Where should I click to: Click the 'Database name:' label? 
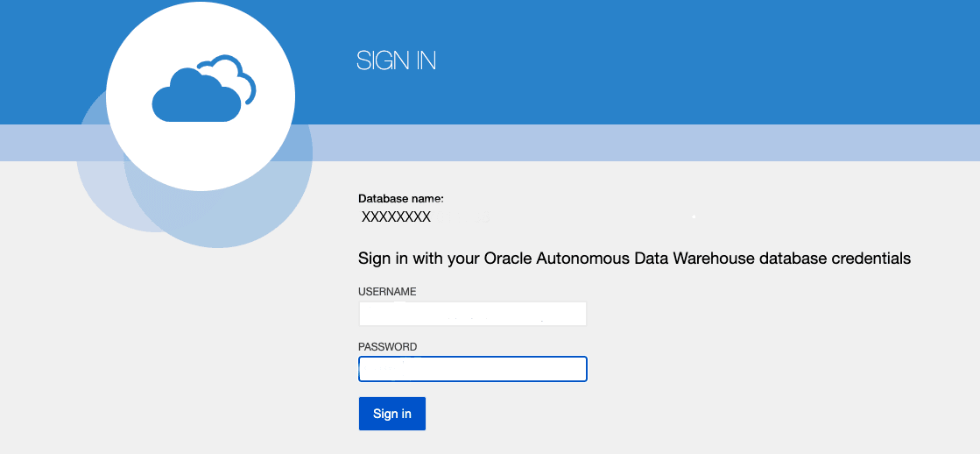pyautogui.click(x=400, y=199)
